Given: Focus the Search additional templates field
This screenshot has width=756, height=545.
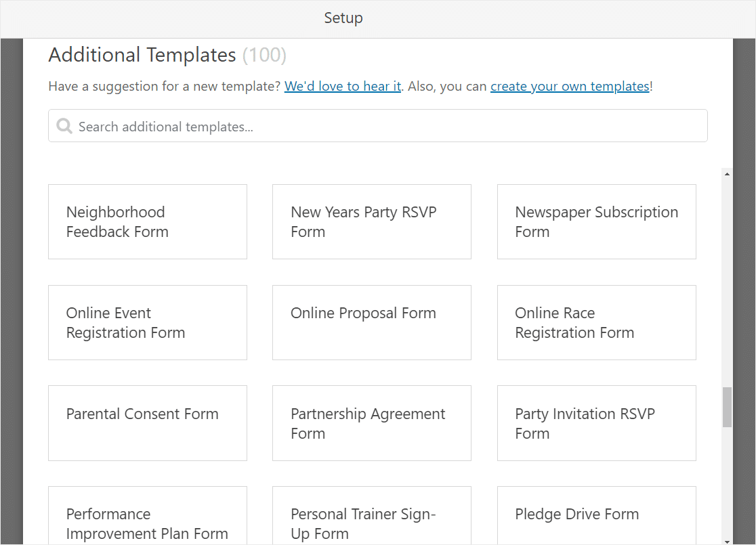Looking at the screenshot, I should tap(377, 126).
